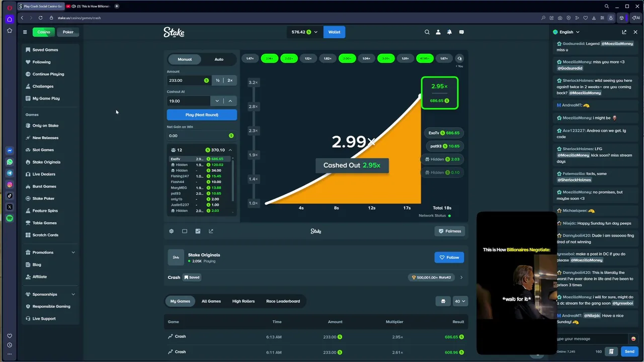Screen dimensions: 644x362
Task: Open chat rules icon beside Send
Action: [x=611, y=351]
